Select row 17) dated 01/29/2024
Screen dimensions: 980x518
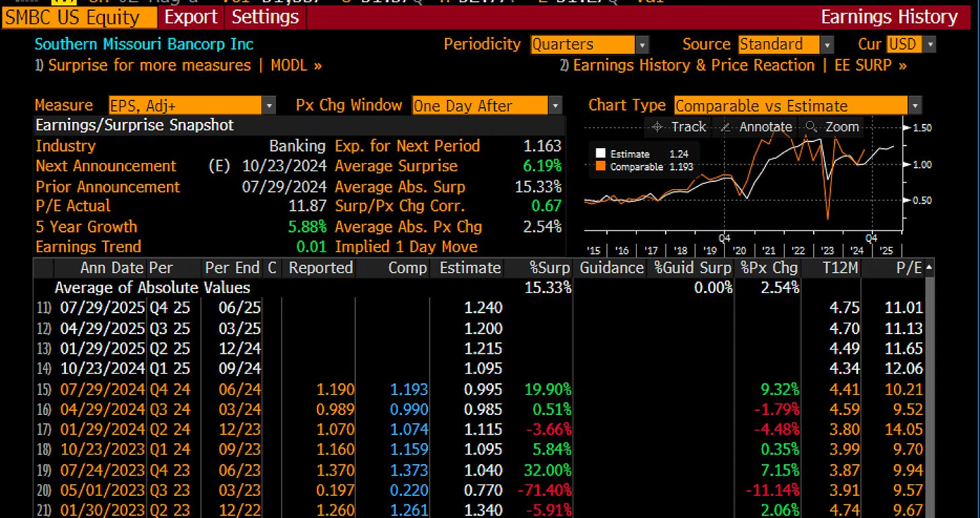(479, 429)
